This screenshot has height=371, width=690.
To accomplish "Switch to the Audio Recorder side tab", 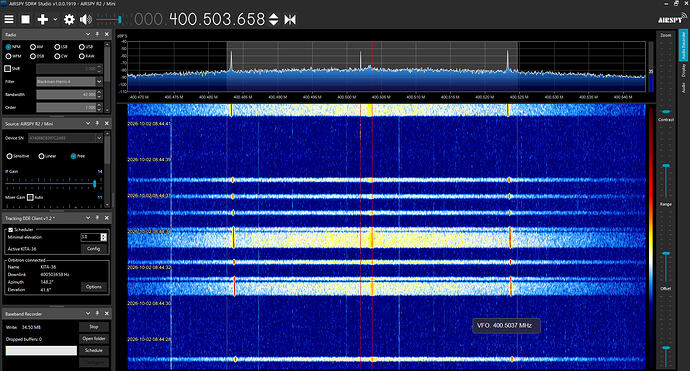I will (x=683, y=45).
